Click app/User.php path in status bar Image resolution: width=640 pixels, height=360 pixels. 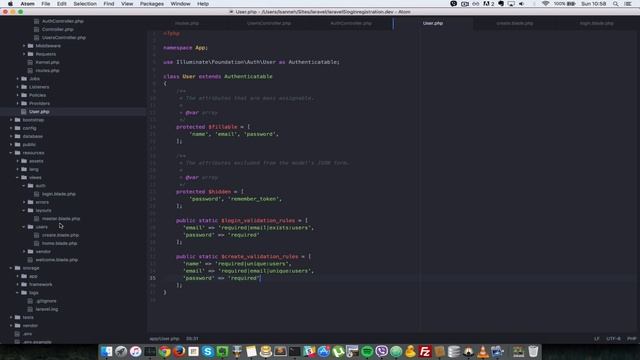pos(164,338)
